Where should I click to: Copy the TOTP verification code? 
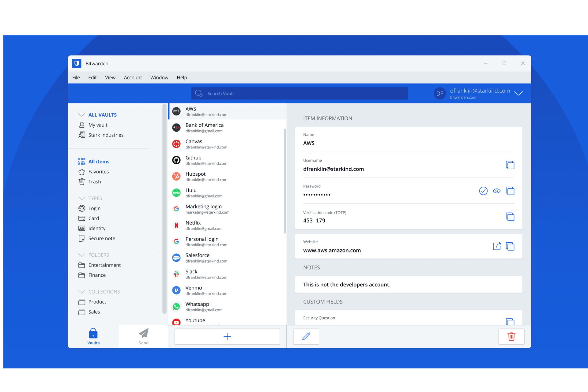510,217
